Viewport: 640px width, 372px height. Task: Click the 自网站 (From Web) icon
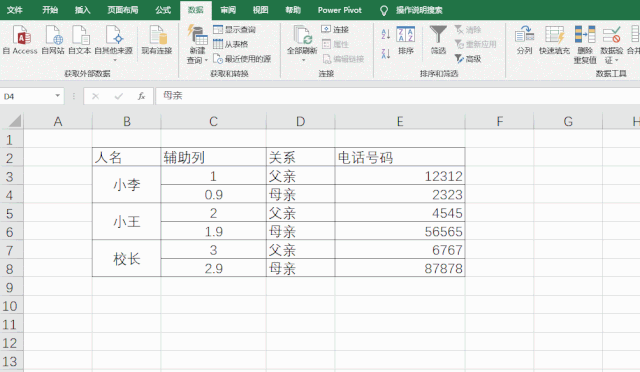[x=53, y=40]
